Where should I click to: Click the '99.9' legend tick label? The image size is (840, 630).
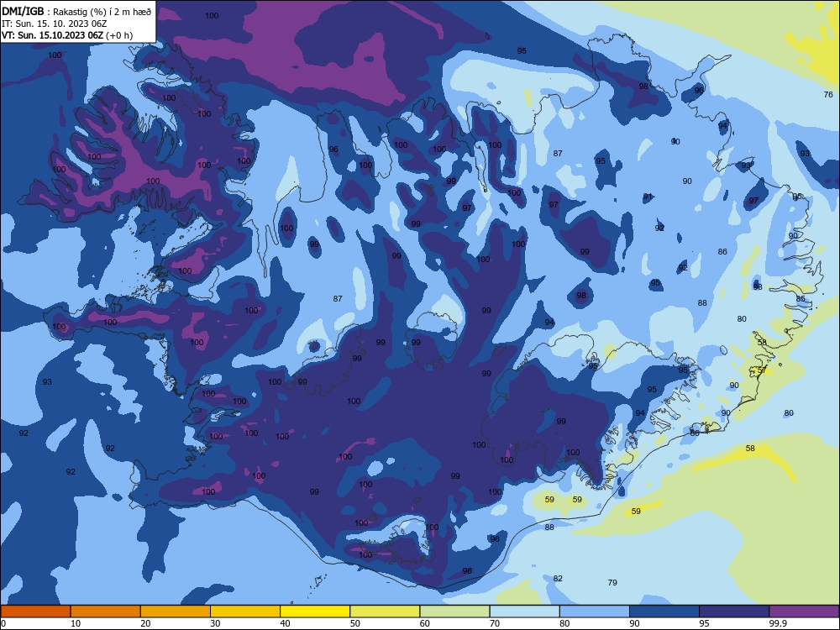778,623
